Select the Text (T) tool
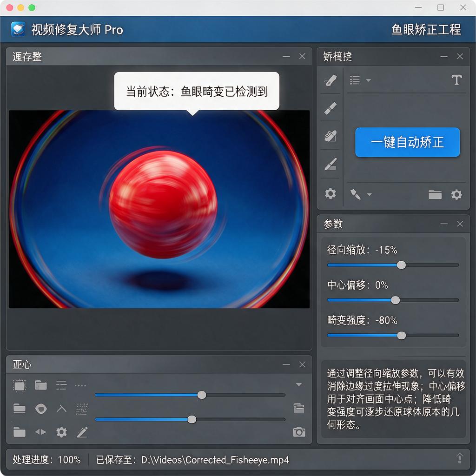476x476 pixels. 456,80
